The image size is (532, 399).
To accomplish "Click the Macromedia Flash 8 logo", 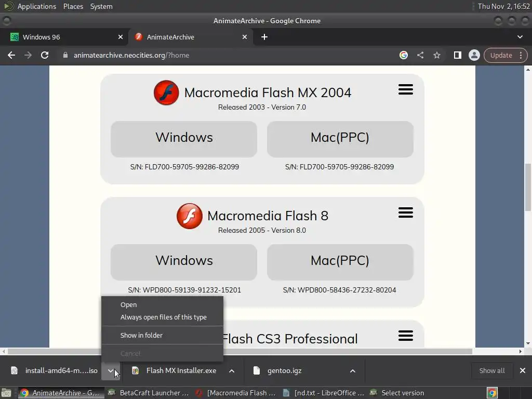I will [189, 216].
